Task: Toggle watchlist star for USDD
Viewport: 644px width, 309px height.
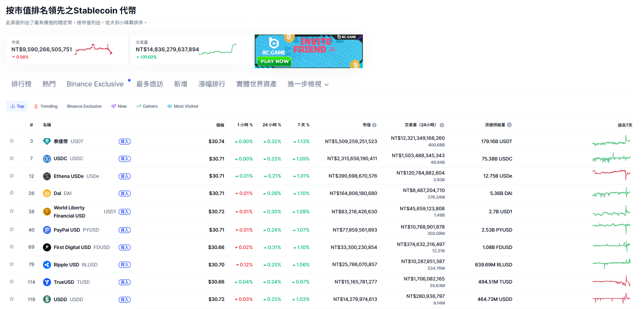Action: [x=12, y=299]
